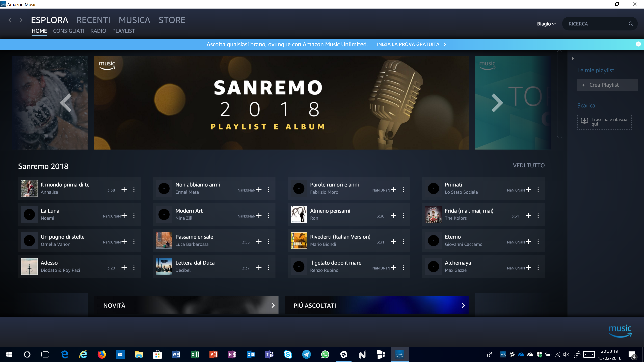Image resolution: width=644 pixels, height=362 pixels.
Task: Open more options for Alchemaya
Action: pyautogui.click(x=538, y=268)
